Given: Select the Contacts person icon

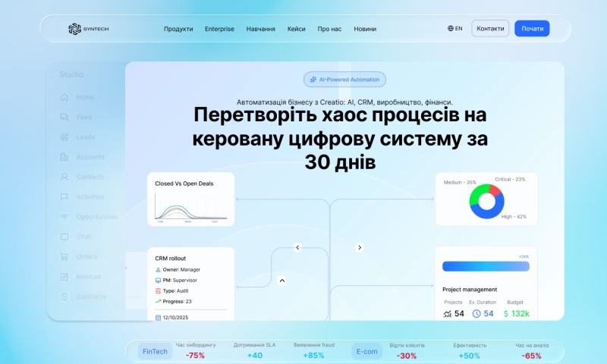Looking at the screenshot, I should pos(64,177).
